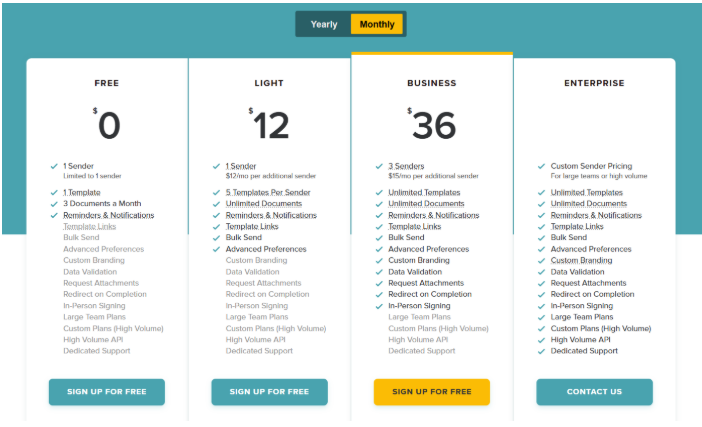Select the Monthly billing option
Image resolution: width=702 pixels, height=427 pixels.
point(376,24)
